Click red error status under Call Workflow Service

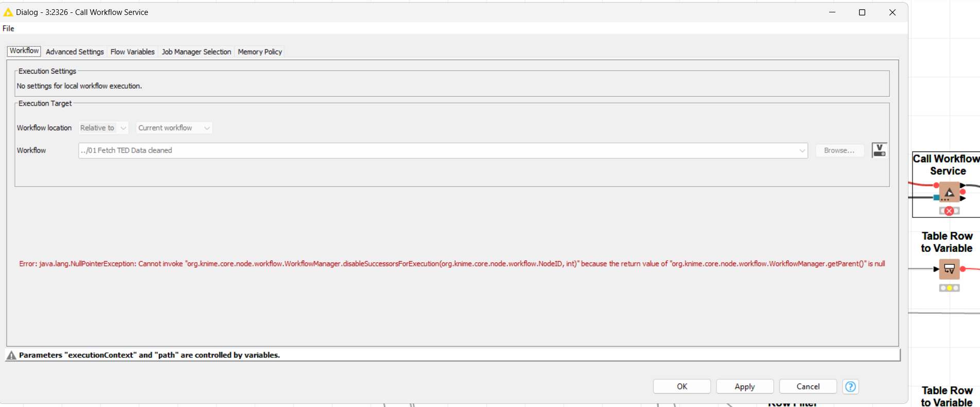click(949, 211)
